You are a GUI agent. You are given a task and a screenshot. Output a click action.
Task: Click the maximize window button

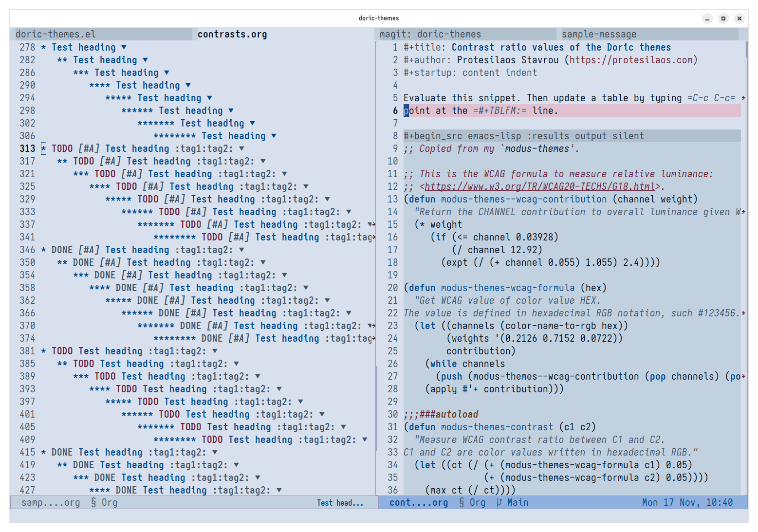(723, 18)
